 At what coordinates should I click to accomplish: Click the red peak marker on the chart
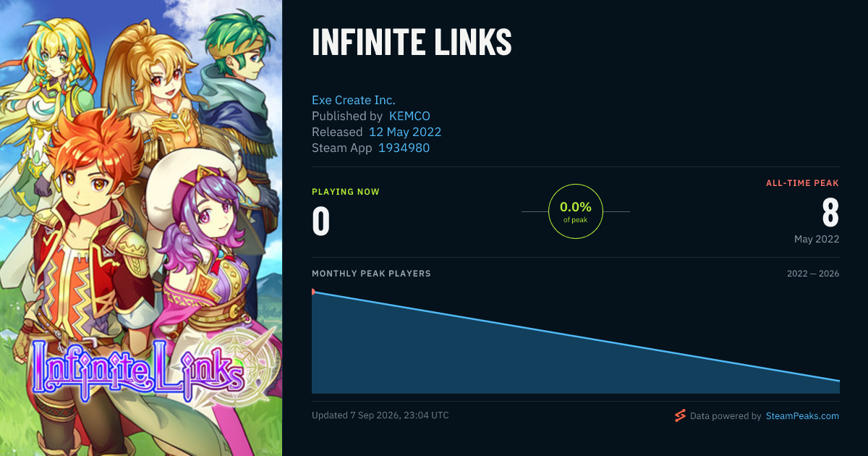point(313,292)
